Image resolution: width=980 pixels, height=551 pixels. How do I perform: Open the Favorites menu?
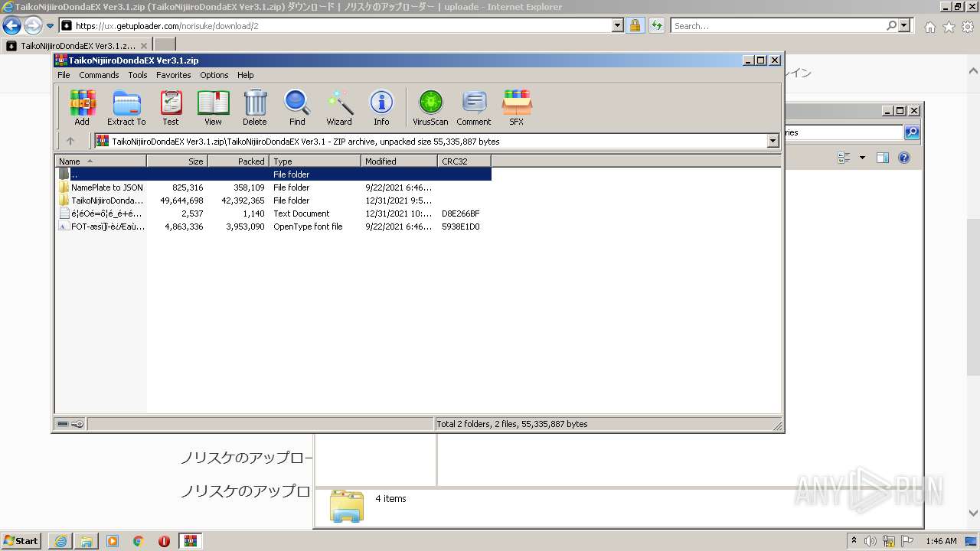[174, 75]
